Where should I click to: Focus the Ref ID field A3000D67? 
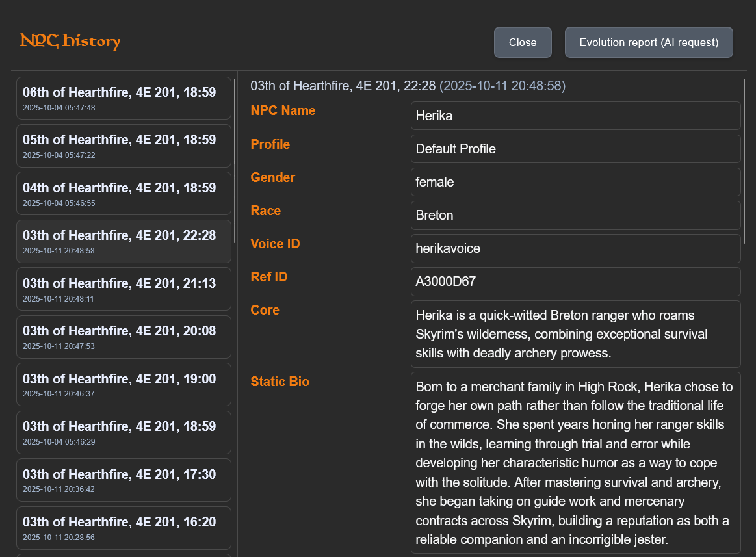[x=575, y=281]
